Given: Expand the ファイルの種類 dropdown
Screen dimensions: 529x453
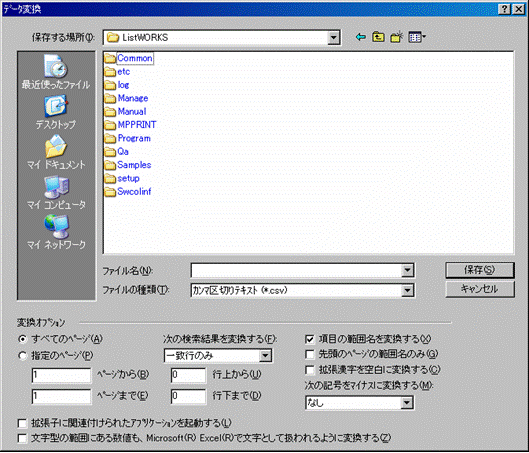Looking at the screenshot, I should click(407, 290).
